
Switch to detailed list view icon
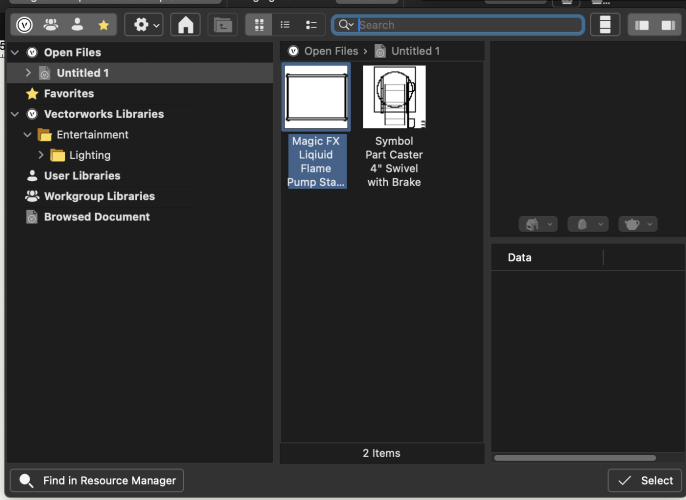pyautogui.click(x=311, y=24)
